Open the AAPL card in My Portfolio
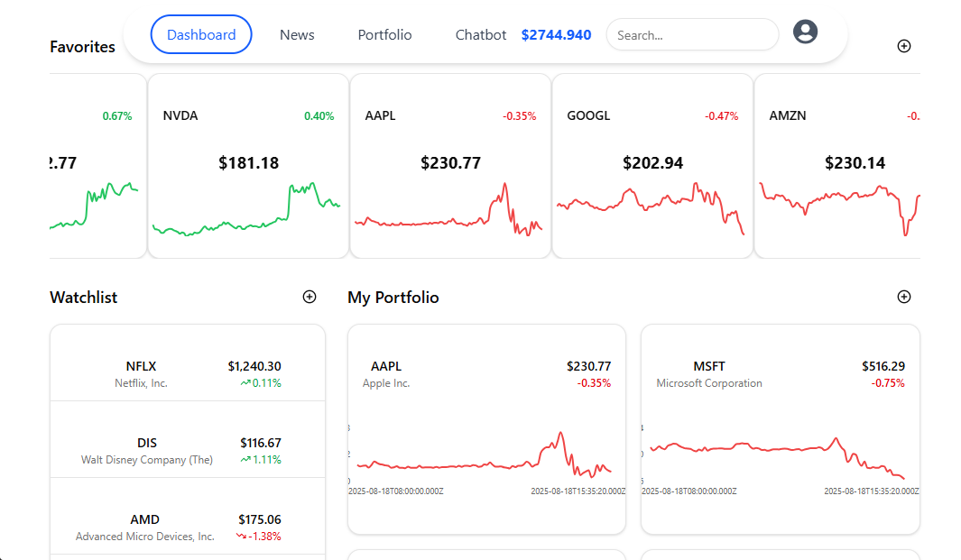Image resolution: width=961 pixels, height=560 pixels. 486,424
